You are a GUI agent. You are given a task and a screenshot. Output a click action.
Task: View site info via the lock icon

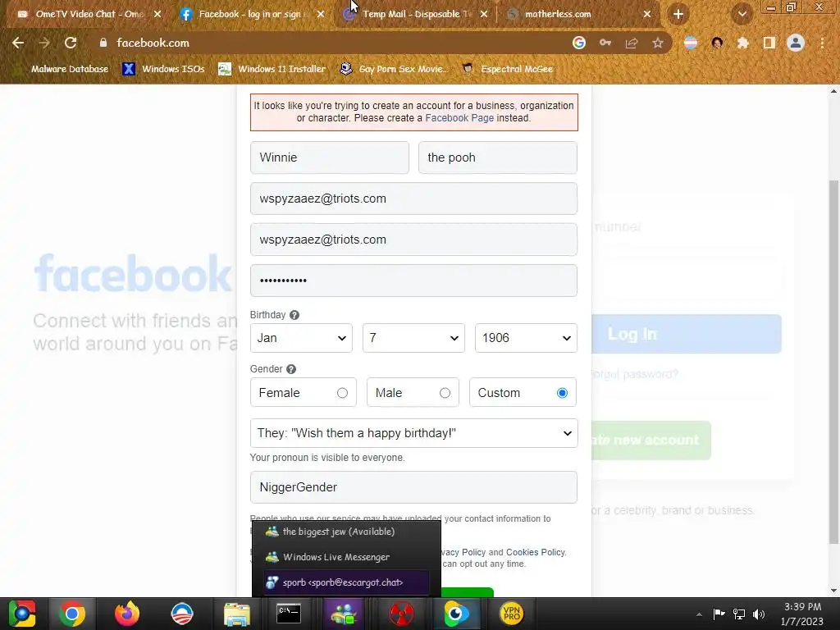[103, 43]
